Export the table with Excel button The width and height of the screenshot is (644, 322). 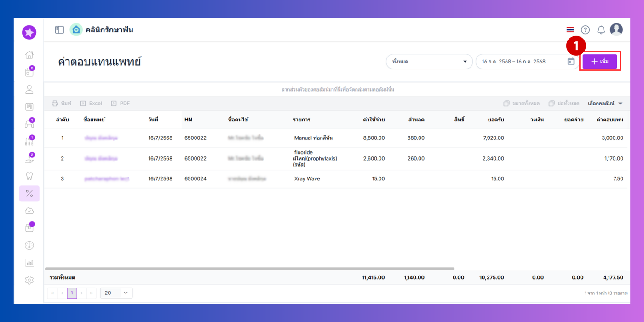[x=91, y=103]
